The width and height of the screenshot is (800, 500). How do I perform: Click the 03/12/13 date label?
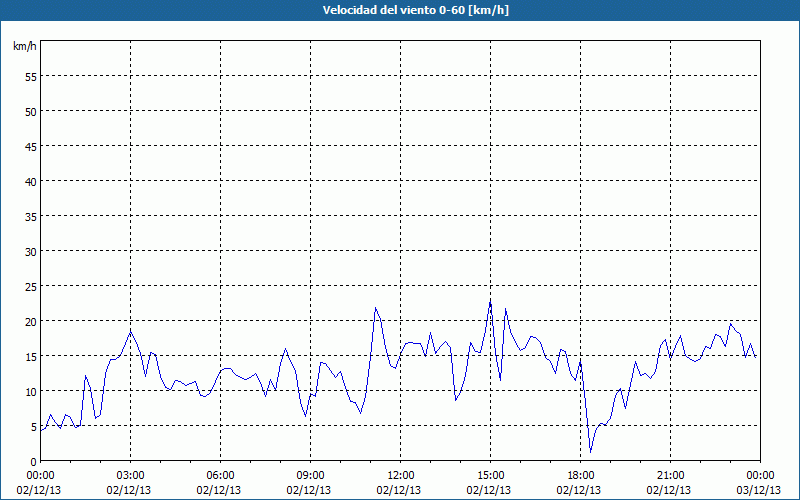click(759, 490)
